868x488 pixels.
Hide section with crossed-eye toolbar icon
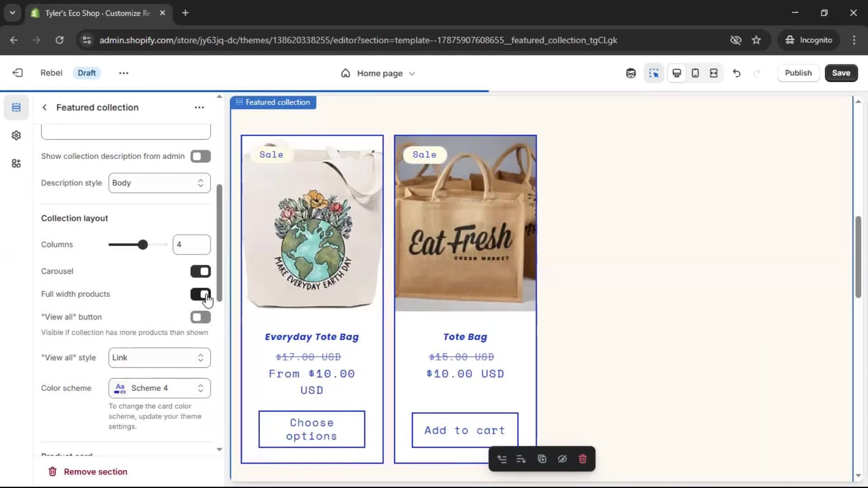click(x=562, y=459)
